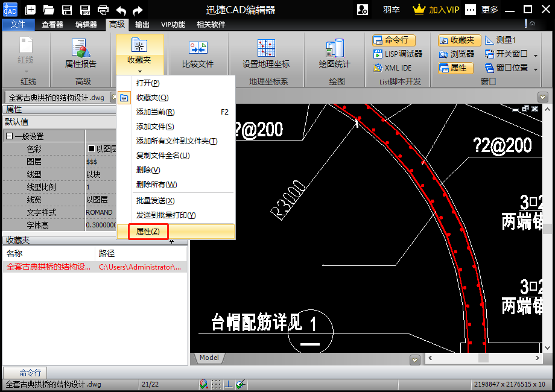
Task: Select 删除(V) menu entry
Action: click(x=176, y=170)
